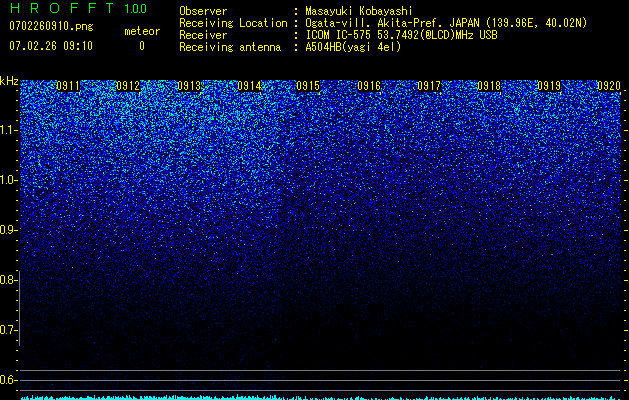Click time marker 0912
The image size is (629, 400).
(x=128, y=86)
